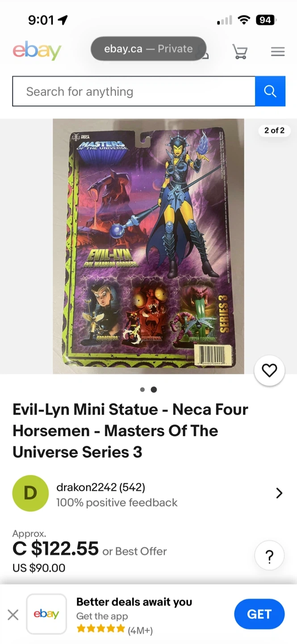Viewport: 297px width, 644px height.
Task: Select the first image pagination dot
Action: pyautogui.click(x=142, y=390)
